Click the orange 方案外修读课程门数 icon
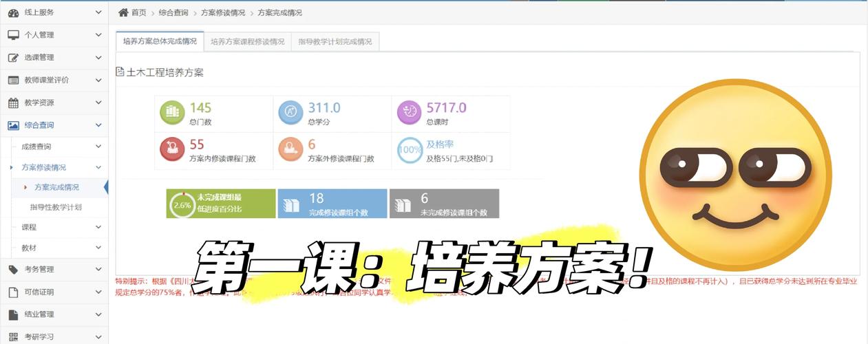 (x=290, y=151)
